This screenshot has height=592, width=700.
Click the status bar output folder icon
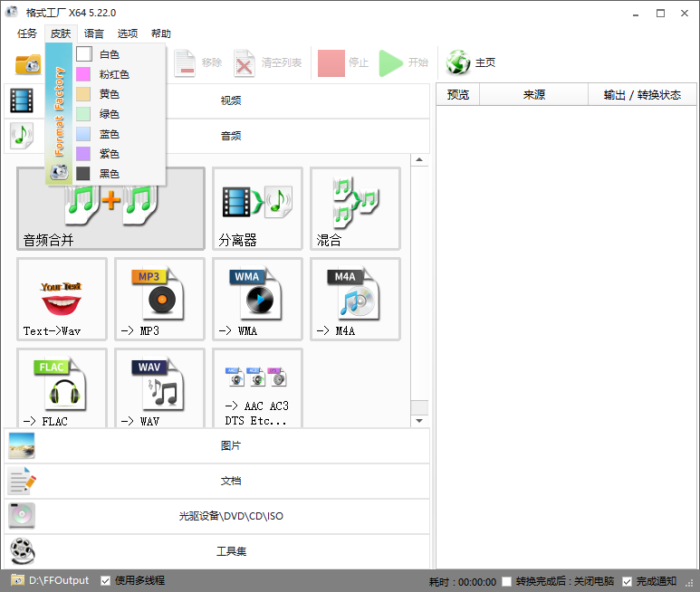pyautogui.click(x=18, y=580)
